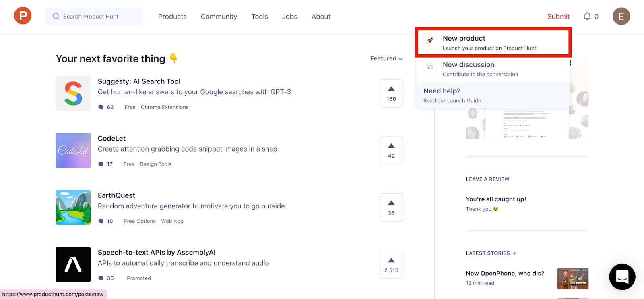Open the Tools menu
The height and width of the screenshot is (299, 644).
coord(260,17)
